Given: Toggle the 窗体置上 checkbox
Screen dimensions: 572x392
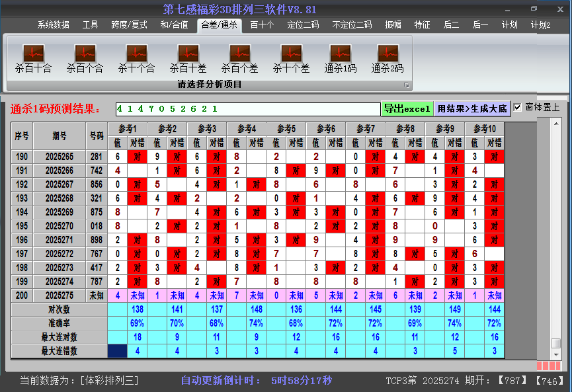Looking at the screenshot, I should (x=518, y=108).
